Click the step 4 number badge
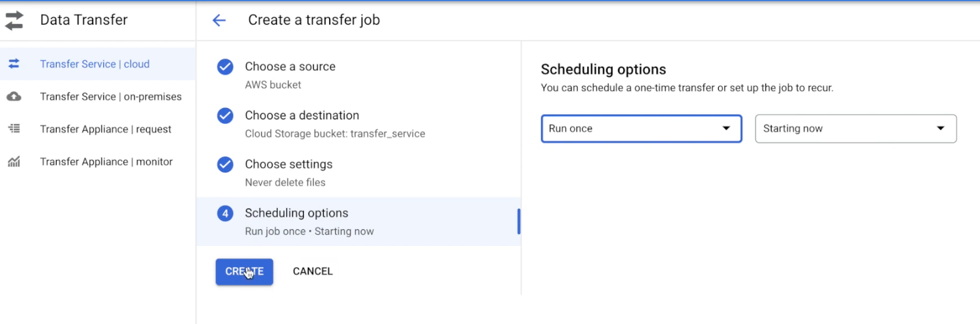Image resolution: width=980 pixels, height=324 pixels. pos(225,213)
